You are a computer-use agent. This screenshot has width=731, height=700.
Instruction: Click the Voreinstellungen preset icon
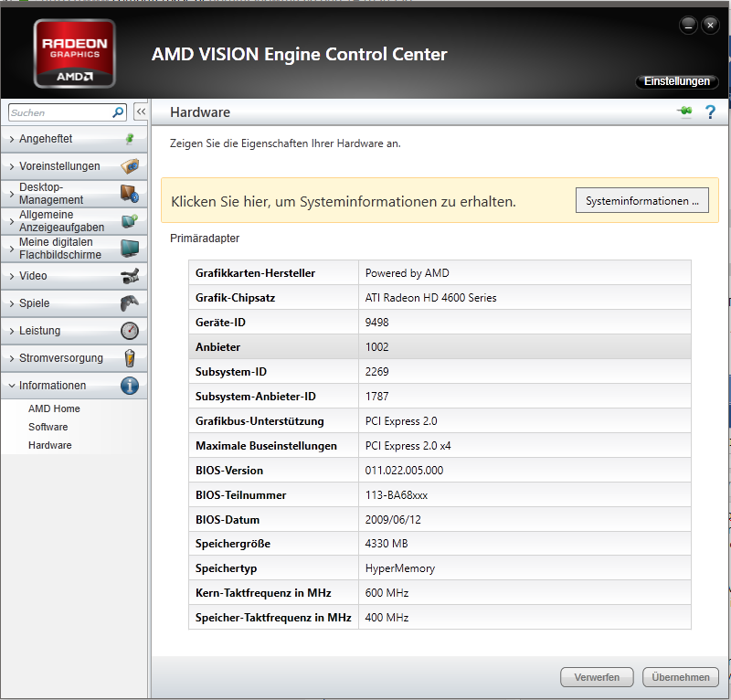click(130, 166)
